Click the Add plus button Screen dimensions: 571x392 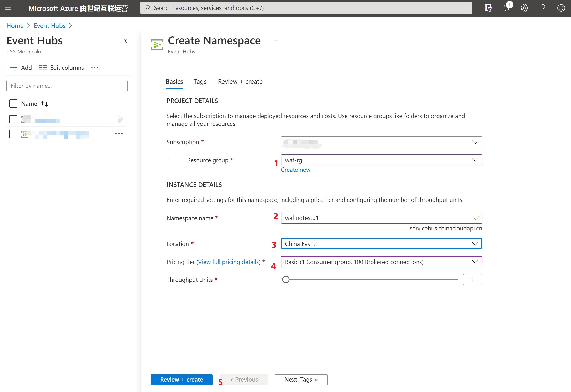tap(21, 68)
